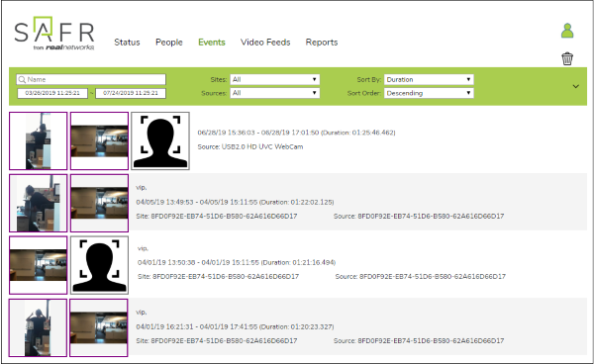Screen dimensions: 594x364
Task: Open scene thumbnail of 04/01/19 16:21:31 event
Action: click(x=99, y=327)
